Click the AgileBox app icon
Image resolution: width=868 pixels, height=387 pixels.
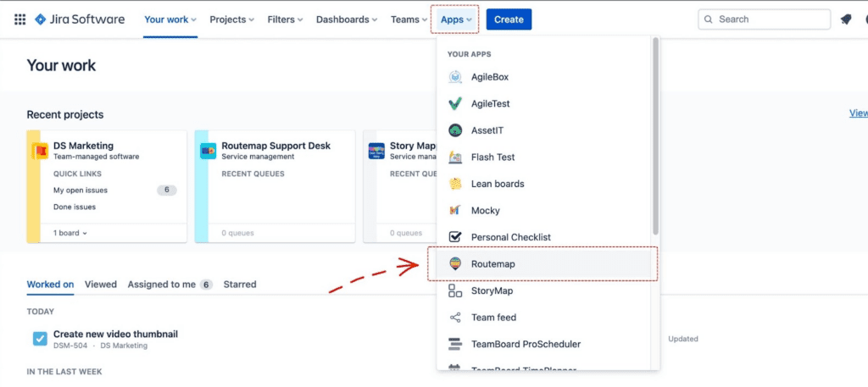(x=455, y=77)
